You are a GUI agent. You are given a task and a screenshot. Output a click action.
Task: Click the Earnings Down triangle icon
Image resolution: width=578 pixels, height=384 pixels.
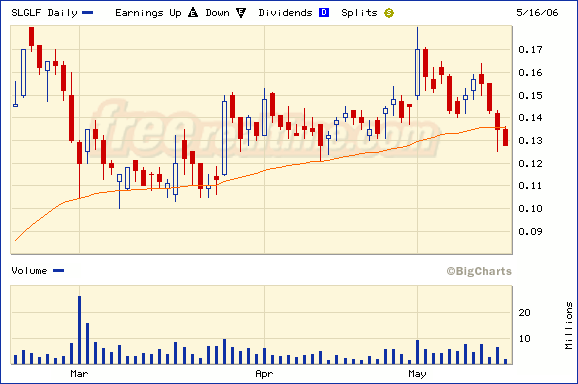[x=241, y=13]
